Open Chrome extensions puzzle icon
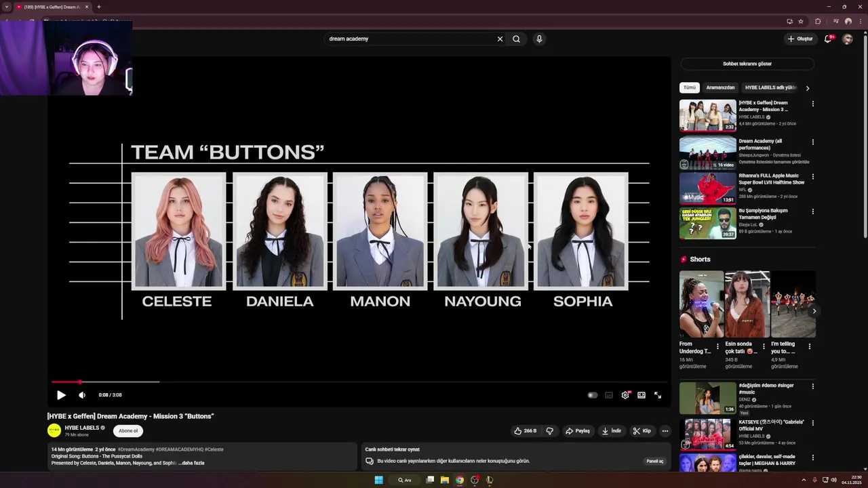Image resolution: width=868 pixels, height=488 pixels. [x=818, y=21]
